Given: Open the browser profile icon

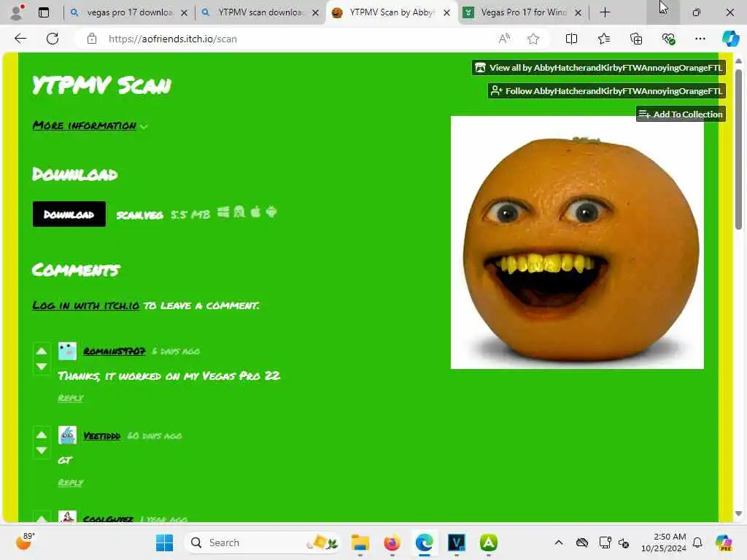Looking at the screenshot, I should coord(17,12).
